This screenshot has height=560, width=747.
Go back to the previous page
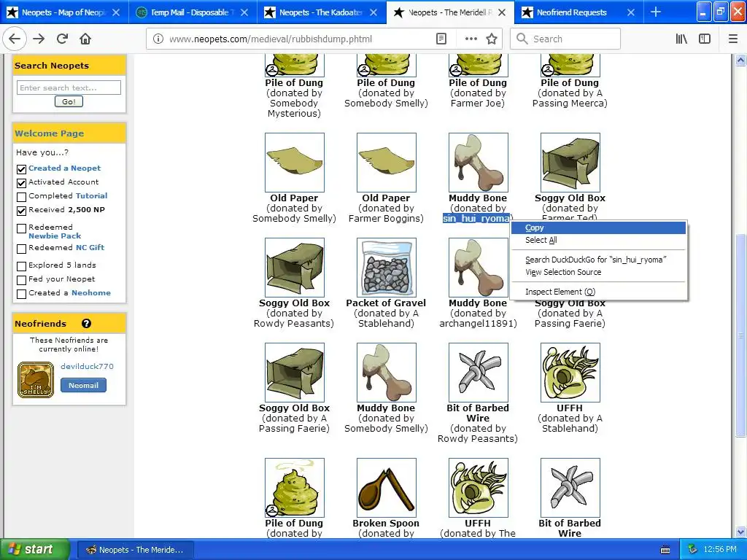point(15,39)
